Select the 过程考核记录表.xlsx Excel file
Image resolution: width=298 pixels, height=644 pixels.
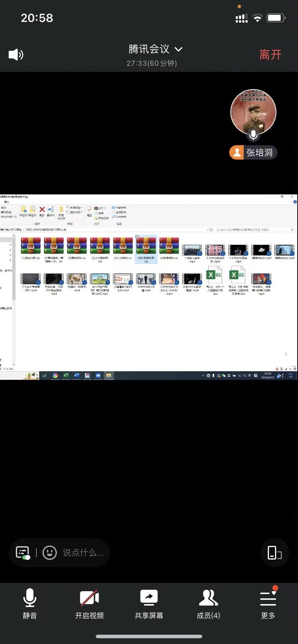[x=238, y=281]
